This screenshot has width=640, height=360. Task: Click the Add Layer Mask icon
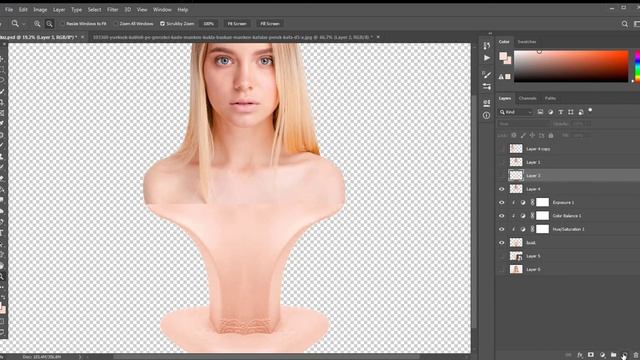(591, 355)
